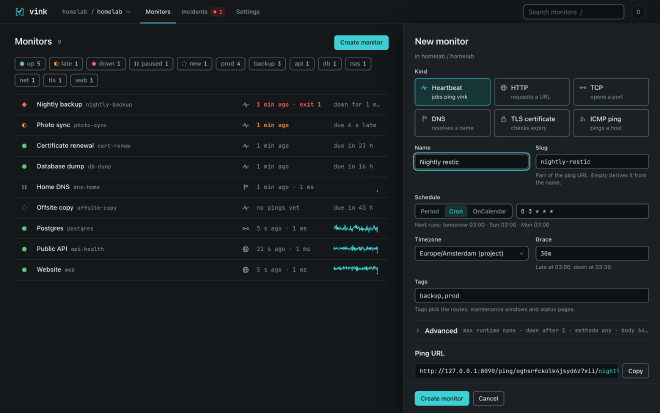Click the DNS flag icon in Home DNS row
Screen dimensions: 660x413
pyautogui.click(x=245, y=187)
